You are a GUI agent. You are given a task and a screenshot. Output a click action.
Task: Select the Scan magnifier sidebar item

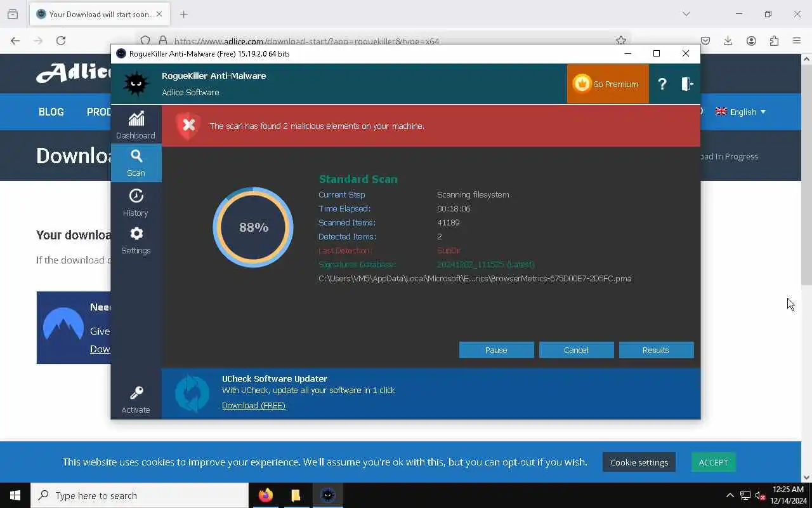(136, 163)
